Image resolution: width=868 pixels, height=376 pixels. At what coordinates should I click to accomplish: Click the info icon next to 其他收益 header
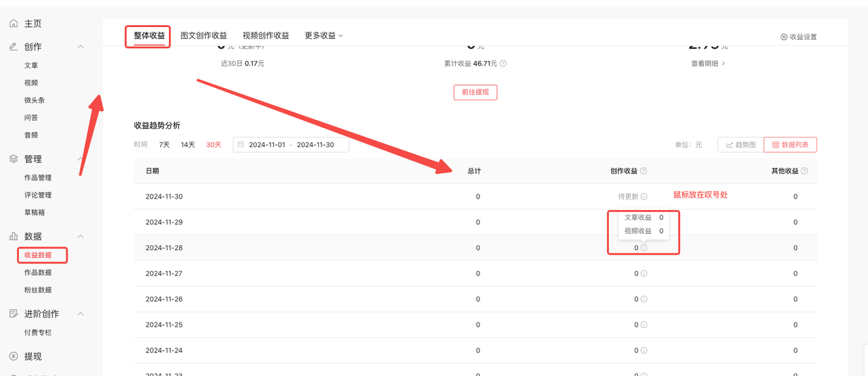tap(804, 171)
